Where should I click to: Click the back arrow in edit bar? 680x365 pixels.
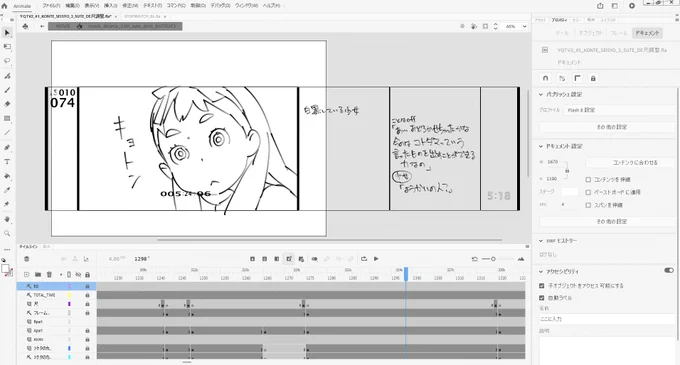click(x=42, y=26)
